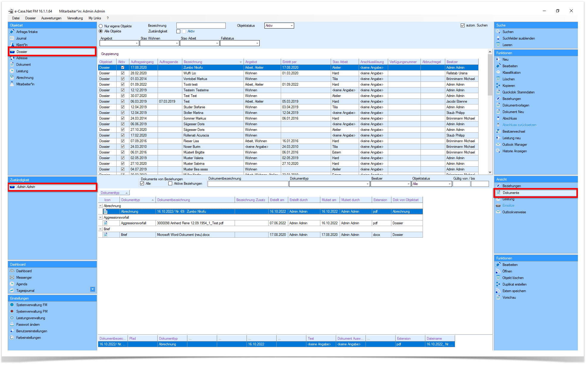Open the Dashboard view icon
The width and height of the screenshot is (588, 365).
[x=12, y=271]
